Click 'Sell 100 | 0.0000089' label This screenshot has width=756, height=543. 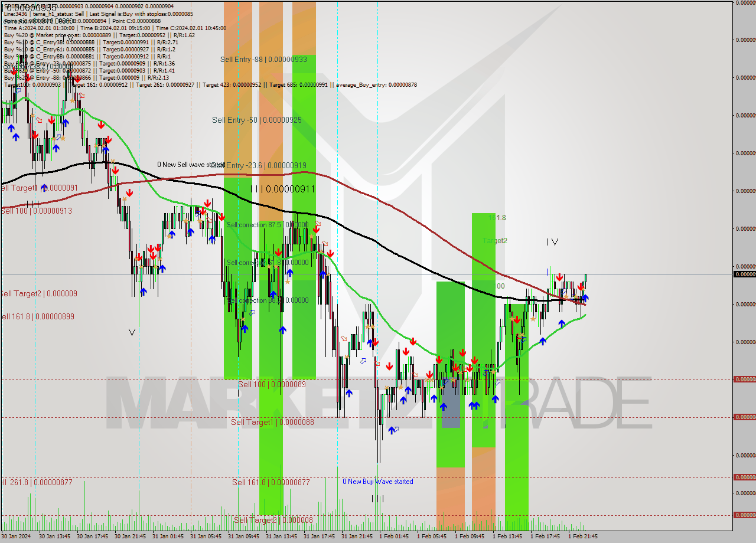272,384
